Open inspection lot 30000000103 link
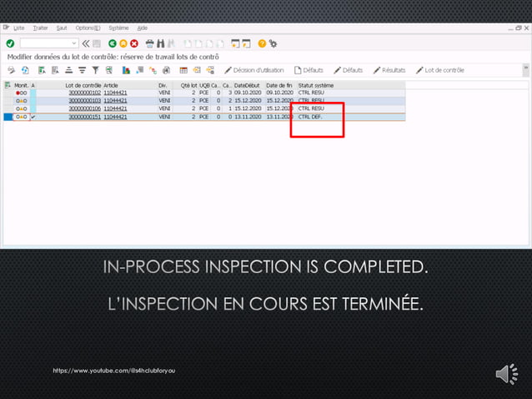 85,101
